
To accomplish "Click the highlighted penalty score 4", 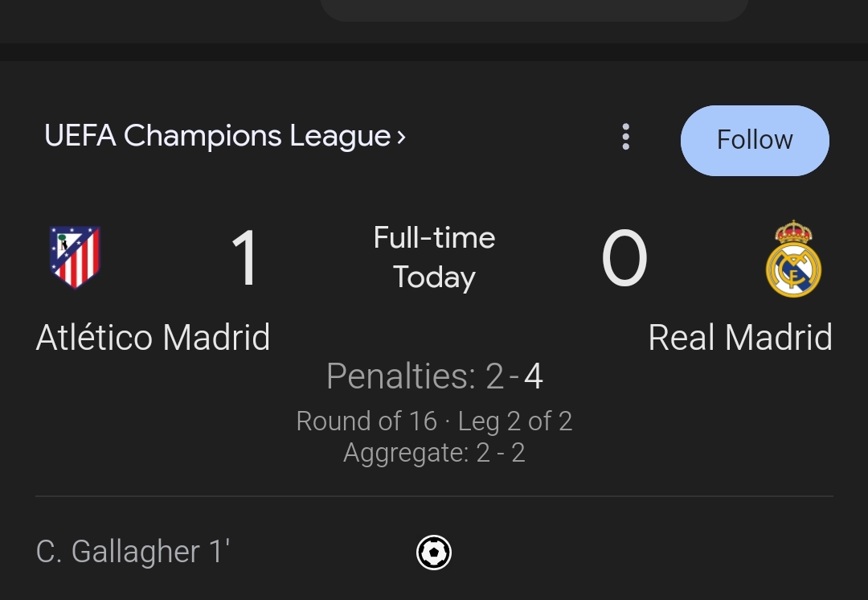I will coord(534,376).
